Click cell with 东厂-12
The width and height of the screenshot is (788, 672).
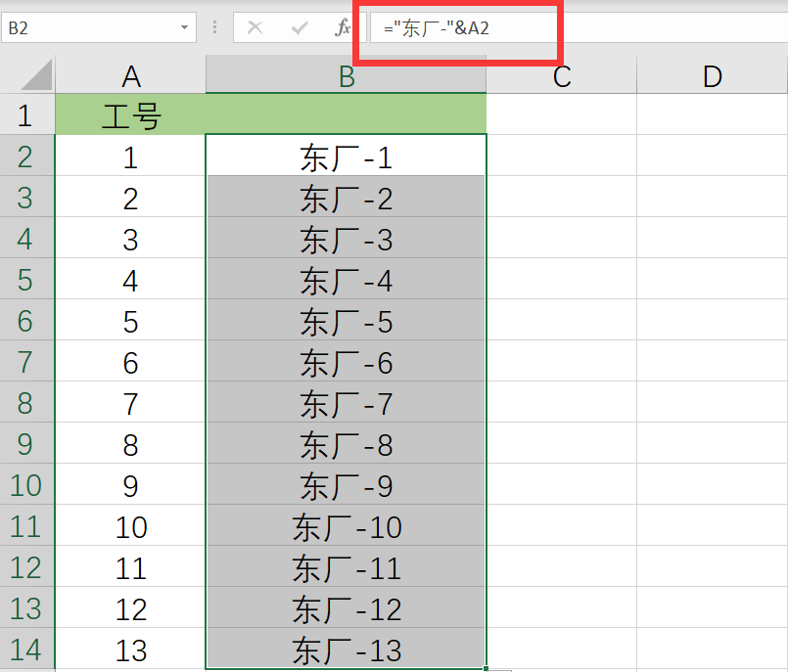(347, 608)
